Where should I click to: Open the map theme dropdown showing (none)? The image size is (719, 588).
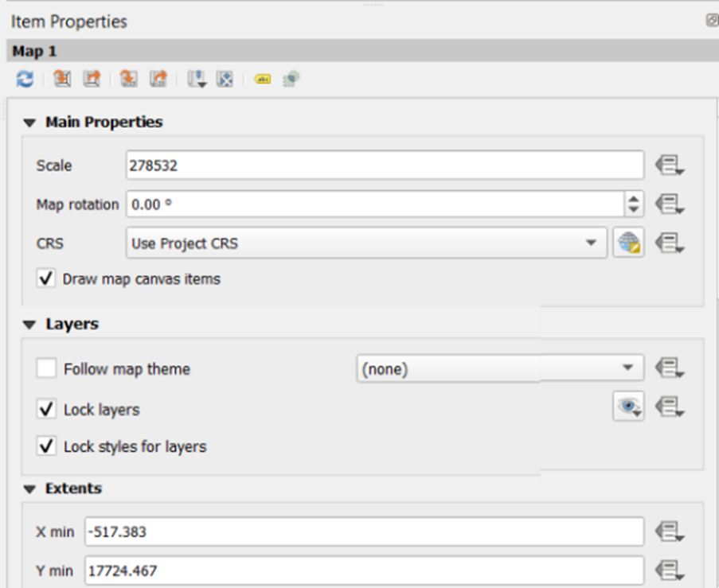(x=499, y=369)
